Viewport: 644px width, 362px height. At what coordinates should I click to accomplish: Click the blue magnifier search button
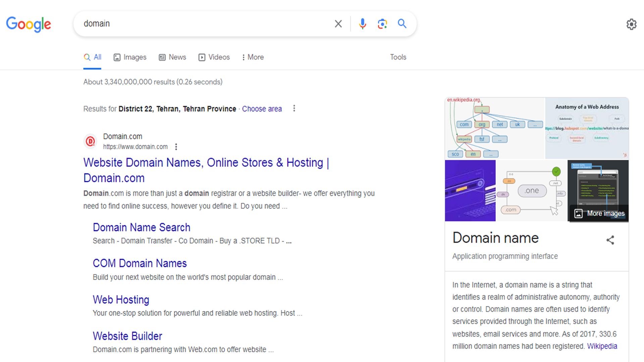coord(402,23)
